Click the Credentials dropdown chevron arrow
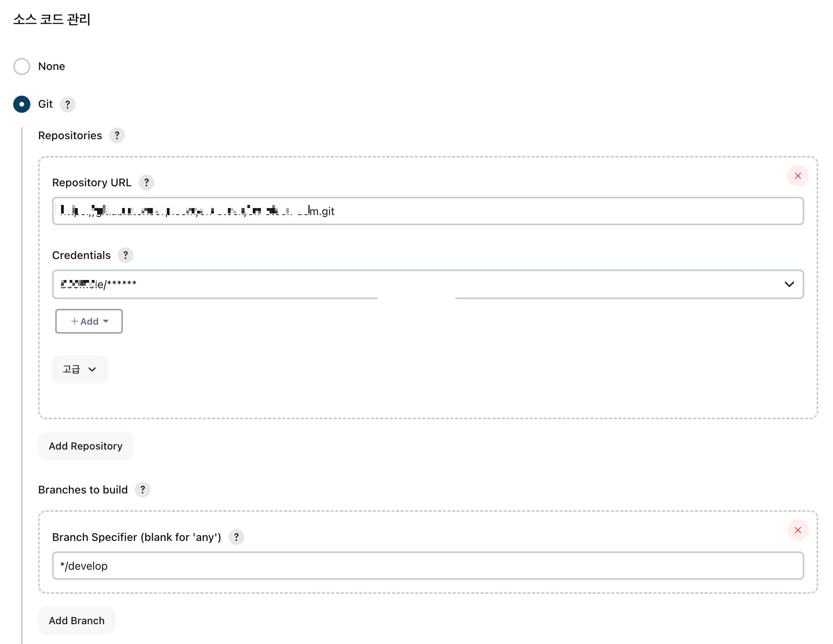Viewport: 833px width, 644px height. pos(789,284)
